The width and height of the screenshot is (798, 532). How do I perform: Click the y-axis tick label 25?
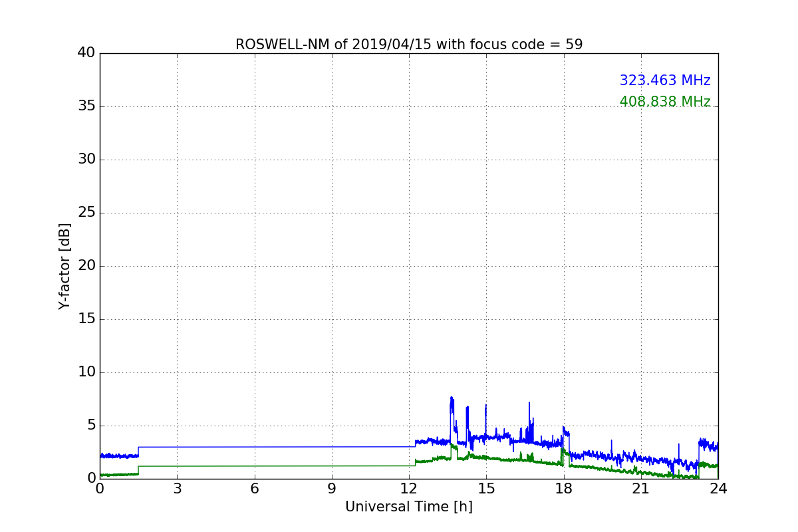pyautogui.click(x=86, y=213)
